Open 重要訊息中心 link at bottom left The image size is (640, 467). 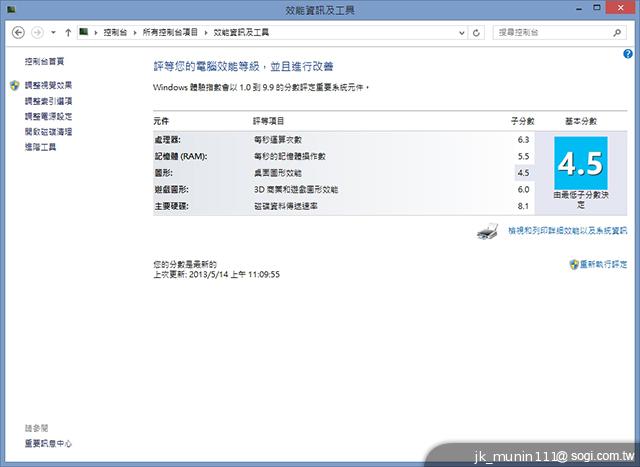pyautogui.click(x=48, y=444)
